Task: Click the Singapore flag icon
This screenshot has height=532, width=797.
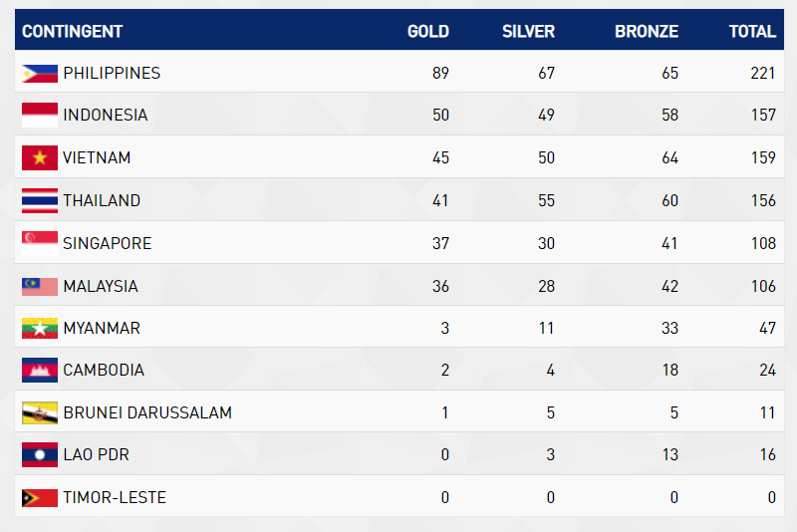Action: click(40, 243)
